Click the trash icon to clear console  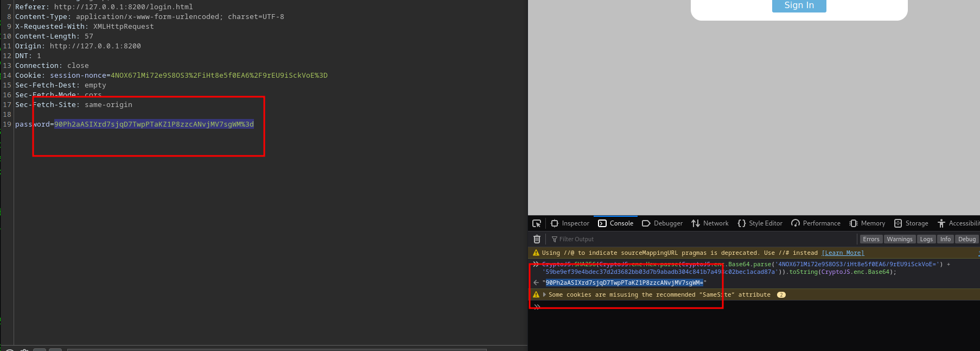click(x=537, y=239)
